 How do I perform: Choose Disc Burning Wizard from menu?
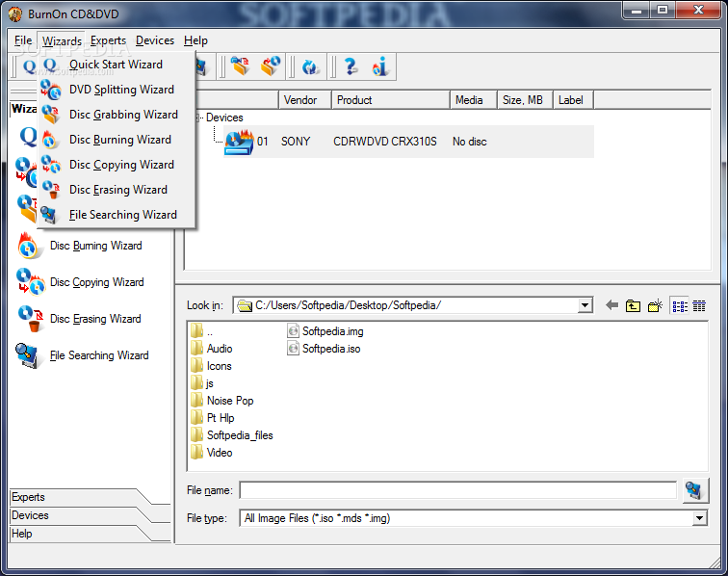click(117, 140)
